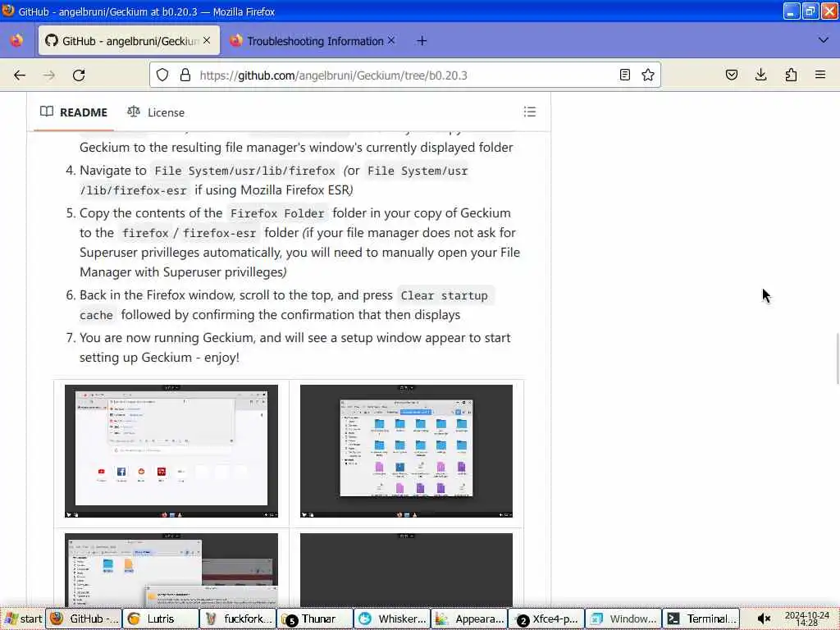
Task: Click the forward navigation arrow
Action: pos(49,75)
